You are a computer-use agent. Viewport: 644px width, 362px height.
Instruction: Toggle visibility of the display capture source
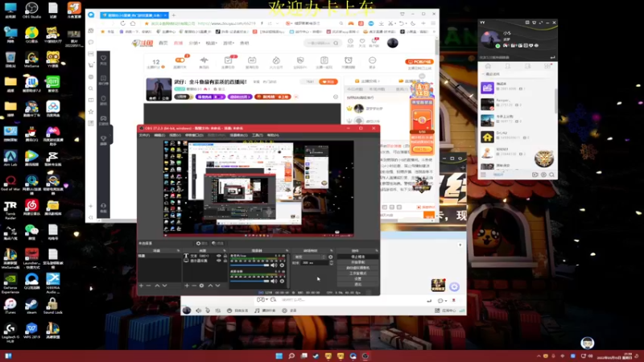219,261
